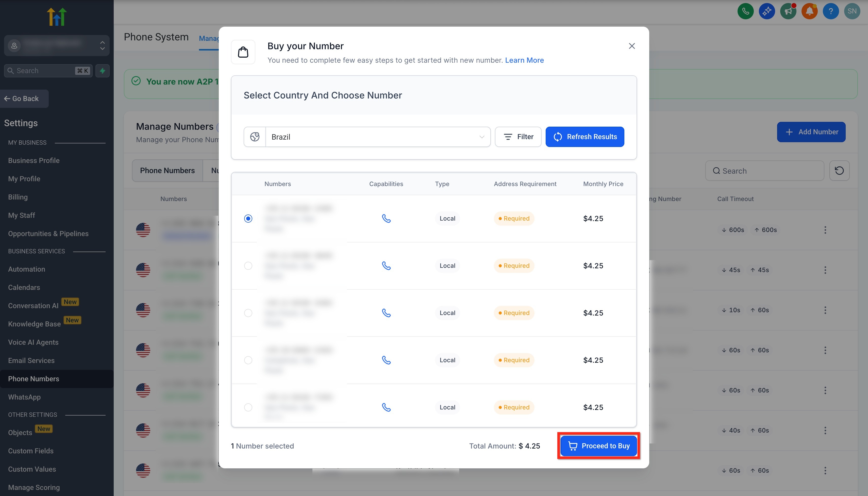Open the Learn More link
The image size is (868, 496).
point(524,60)
